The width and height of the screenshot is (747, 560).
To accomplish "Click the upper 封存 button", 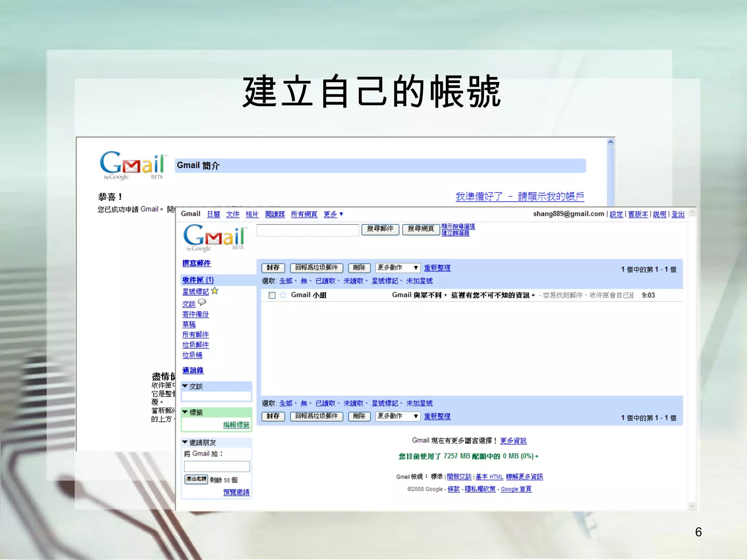I will [273, 268].
